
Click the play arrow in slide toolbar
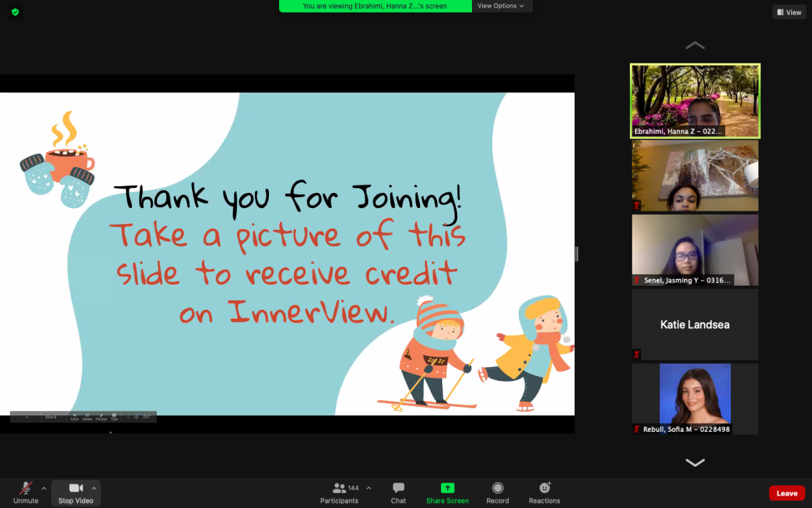pyautogui.click(x=27, y=417)
